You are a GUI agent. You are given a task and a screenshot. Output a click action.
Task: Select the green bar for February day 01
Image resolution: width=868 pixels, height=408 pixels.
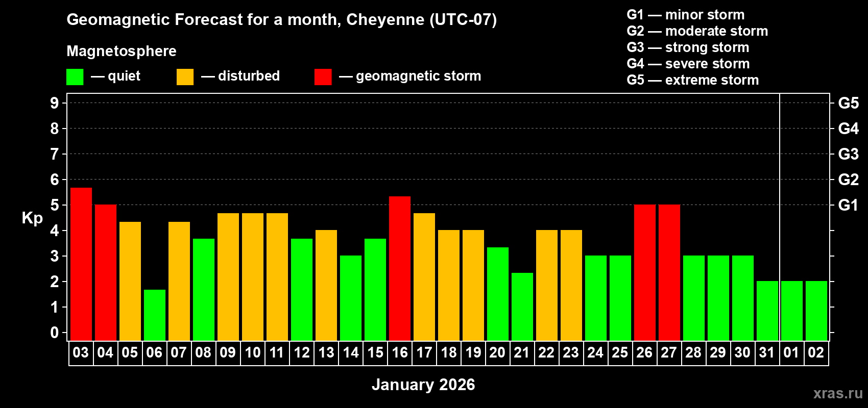click(792, 311)
